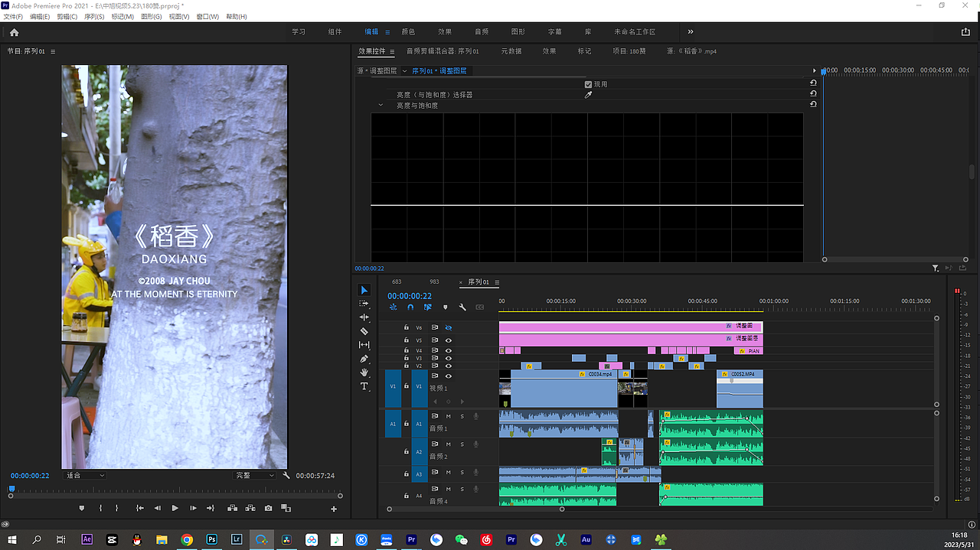Solo audio track A2
The width and height of the screenshot is (980, 550).
462,444
